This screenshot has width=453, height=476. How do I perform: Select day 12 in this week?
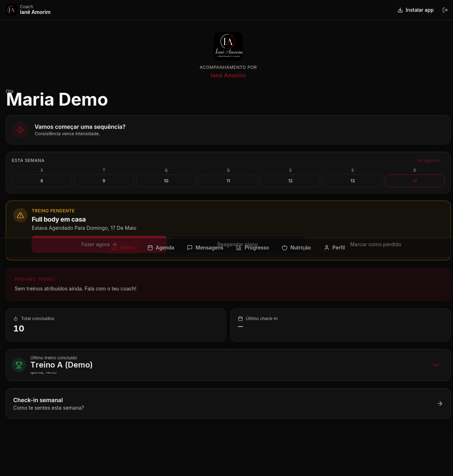point(290,181)
